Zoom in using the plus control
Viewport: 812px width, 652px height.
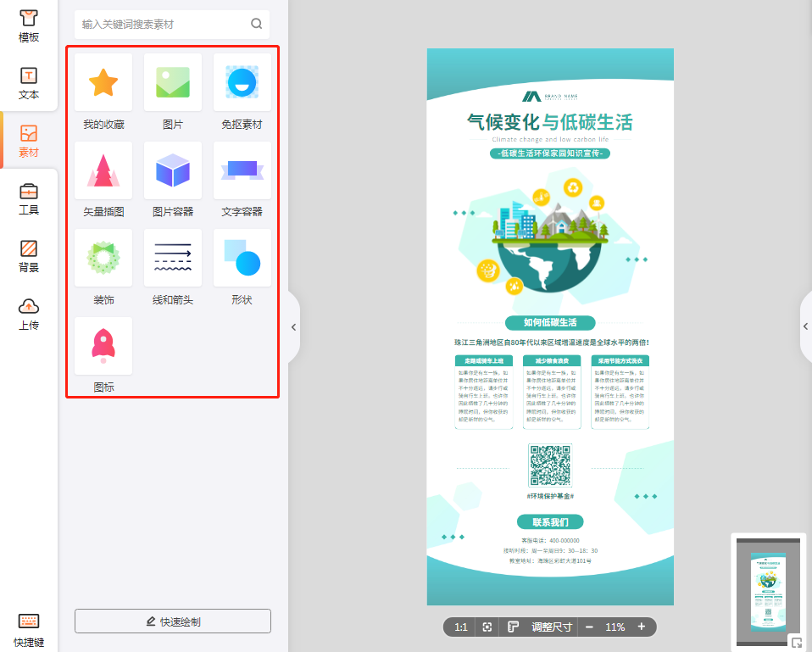[x=642, y=627]
